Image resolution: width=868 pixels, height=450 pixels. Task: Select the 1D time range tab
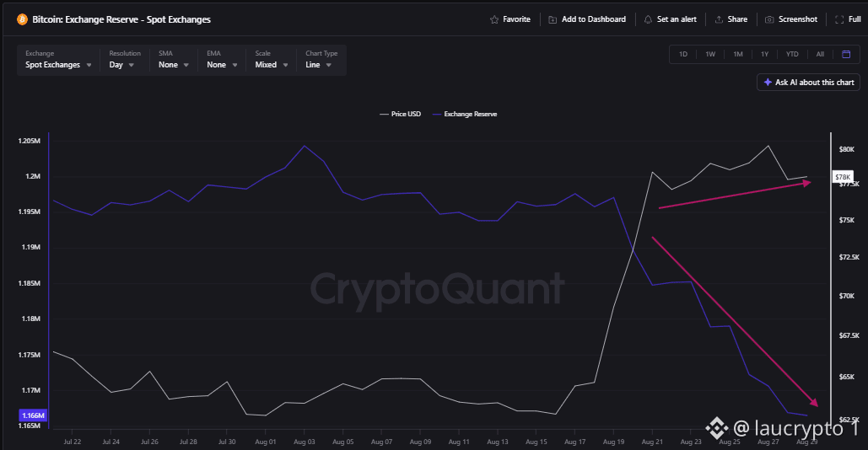point(683,54)
